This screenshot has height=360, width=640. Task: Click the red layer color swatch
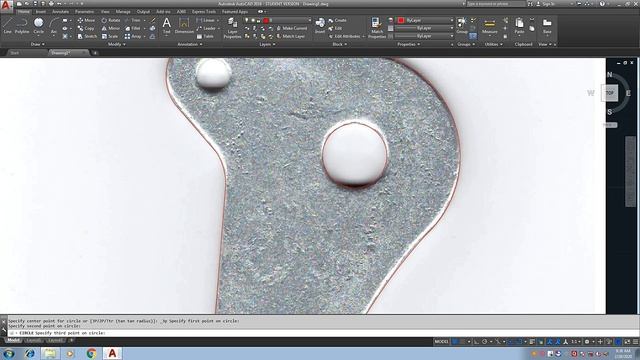(x=266, y=20)
